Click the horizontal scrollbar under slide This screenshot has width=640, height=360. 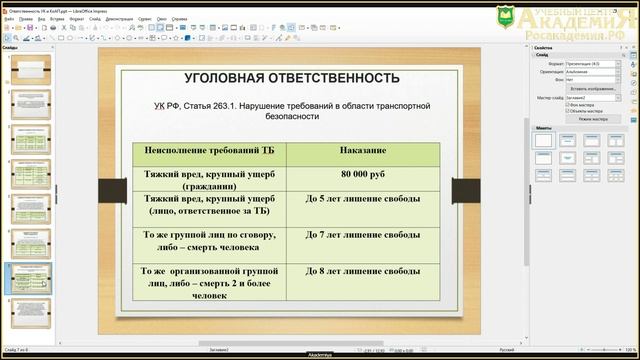291,343
